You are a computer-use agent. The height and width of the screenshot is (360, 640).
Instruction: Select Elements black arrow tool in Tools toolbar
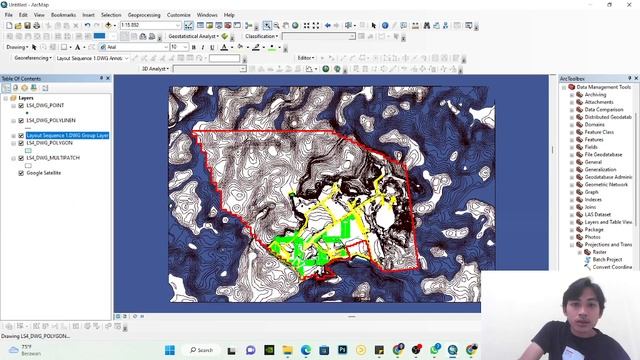[373, 26]
